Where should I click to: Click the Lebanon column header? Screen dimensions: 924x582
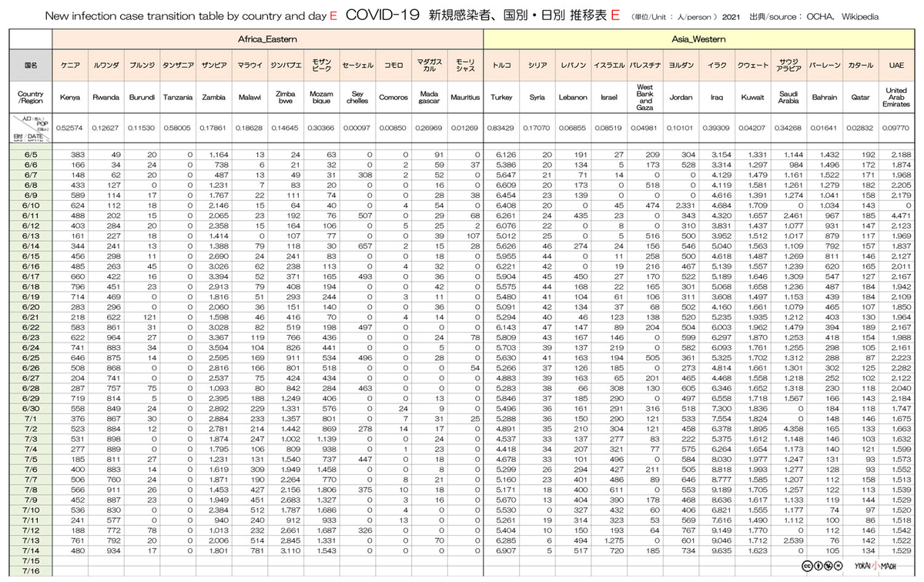(x=573, y=98)
